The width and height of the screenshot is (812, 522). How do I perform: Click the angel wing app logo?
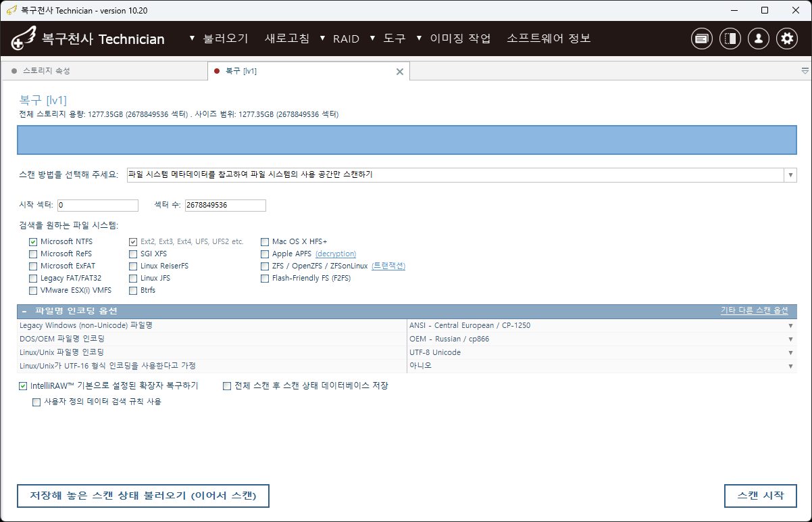[x=24, y=39]
